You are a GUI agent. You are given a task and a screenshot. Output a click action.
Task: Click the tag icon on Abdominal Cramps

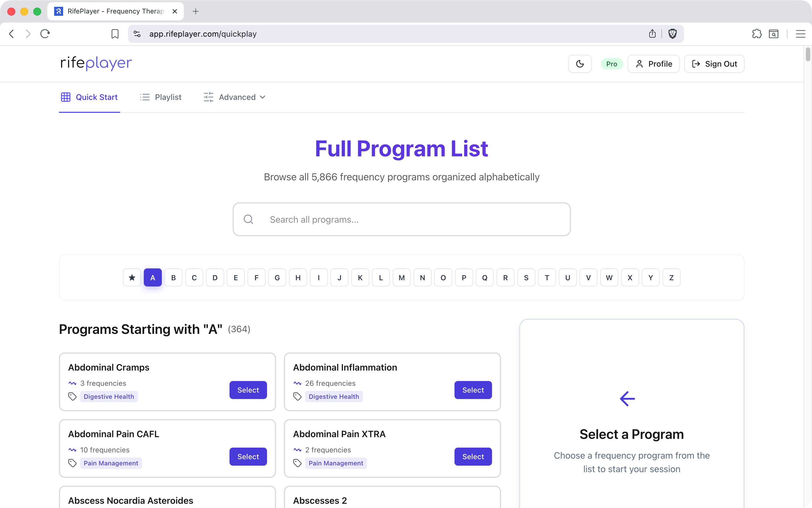coord(72,397)
